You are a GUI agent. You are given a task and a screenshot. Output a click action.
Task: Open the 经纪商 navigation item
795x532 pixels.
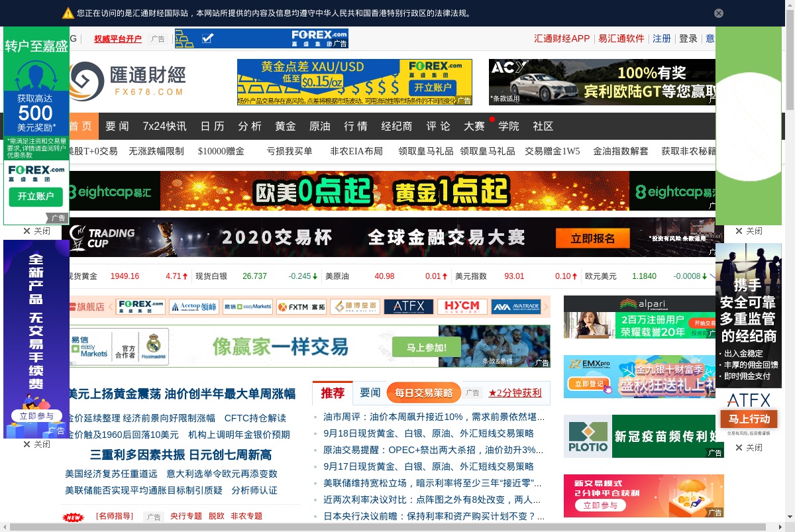pos(397,126)
